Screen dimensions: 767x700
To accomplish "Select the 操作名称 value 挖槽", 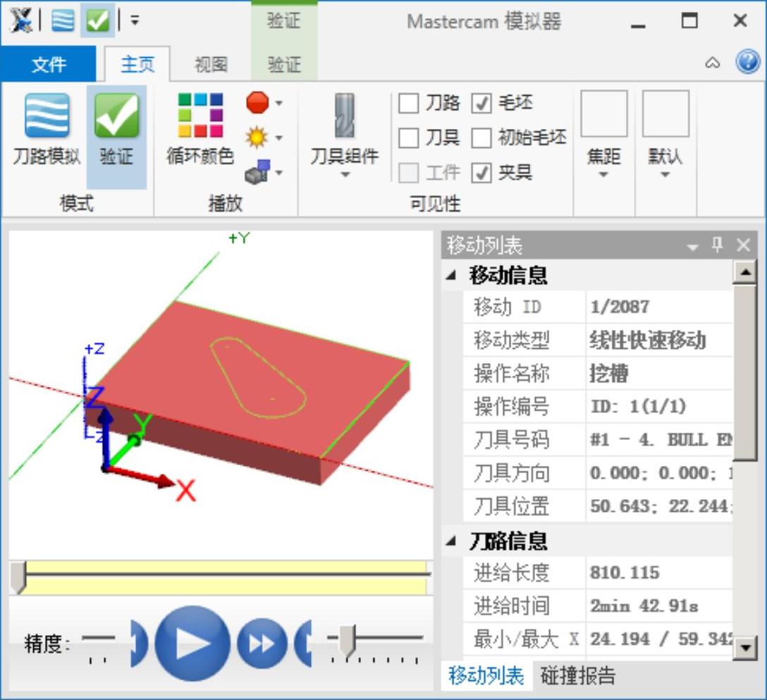I will point(609,373).
